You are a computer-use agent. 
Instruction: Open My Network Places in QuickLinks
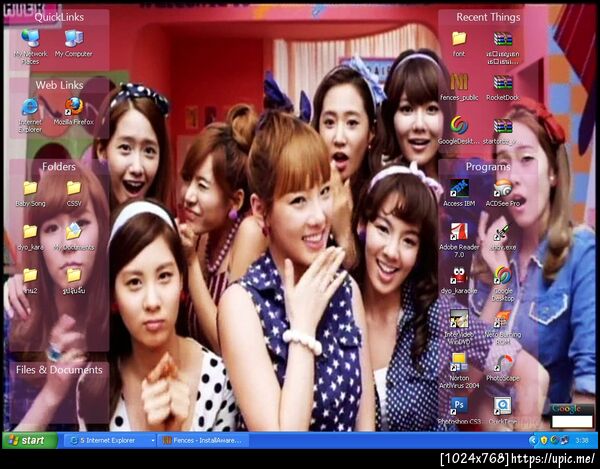click(30, 47)
